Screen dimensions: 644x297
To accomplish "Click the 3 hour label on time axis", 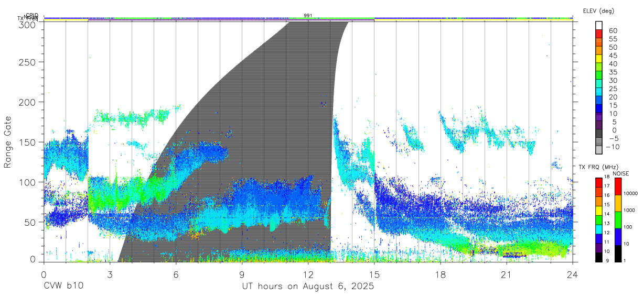I will (110, 274).
